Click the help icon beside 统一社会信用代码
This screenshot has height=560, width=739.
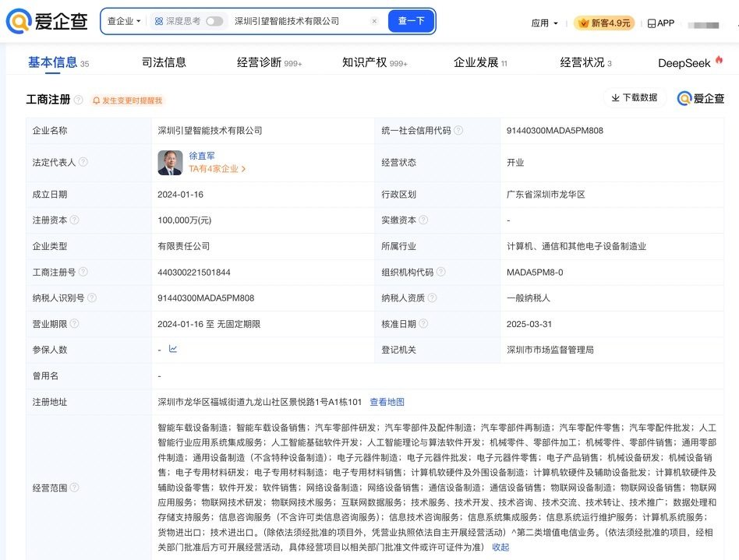(x=458, y=131)
